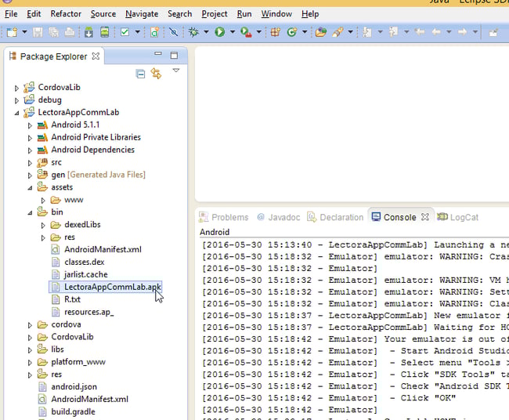Screen dimensions: 509x420
Task: Open the Window menu
Action: point(276,14)
